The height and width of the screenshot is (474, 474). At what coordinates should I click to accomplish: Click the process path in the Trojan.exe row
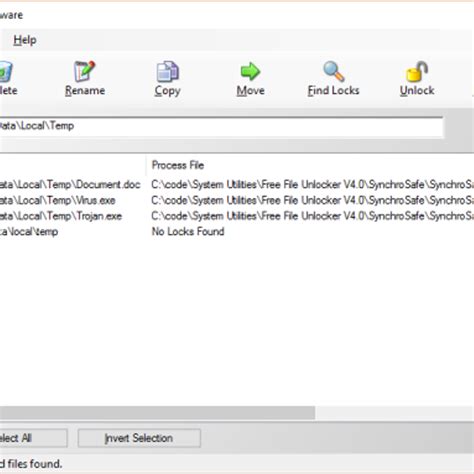[x=312, y=216]
